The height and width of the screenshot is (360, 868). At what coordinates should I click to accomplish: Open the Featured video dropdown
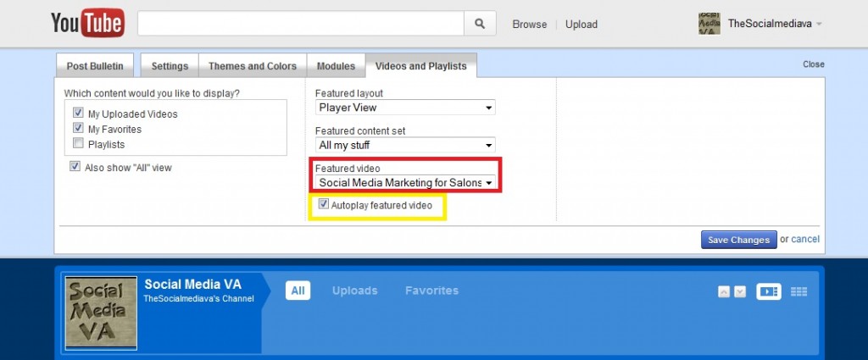click(405, 182)
